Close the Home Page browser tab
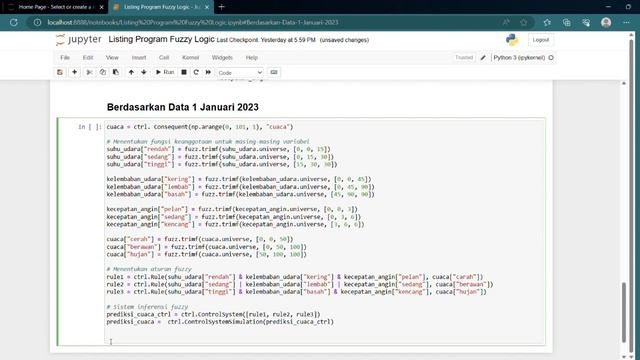The height and width of the screenshot is (360, 640). tap(102, 7)
